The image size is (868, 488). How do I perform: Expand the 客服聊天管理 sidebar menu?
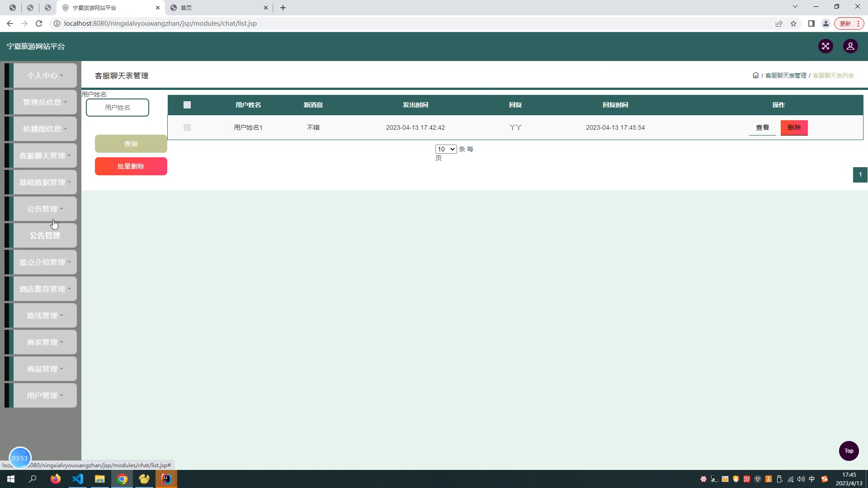pos(45,155)
